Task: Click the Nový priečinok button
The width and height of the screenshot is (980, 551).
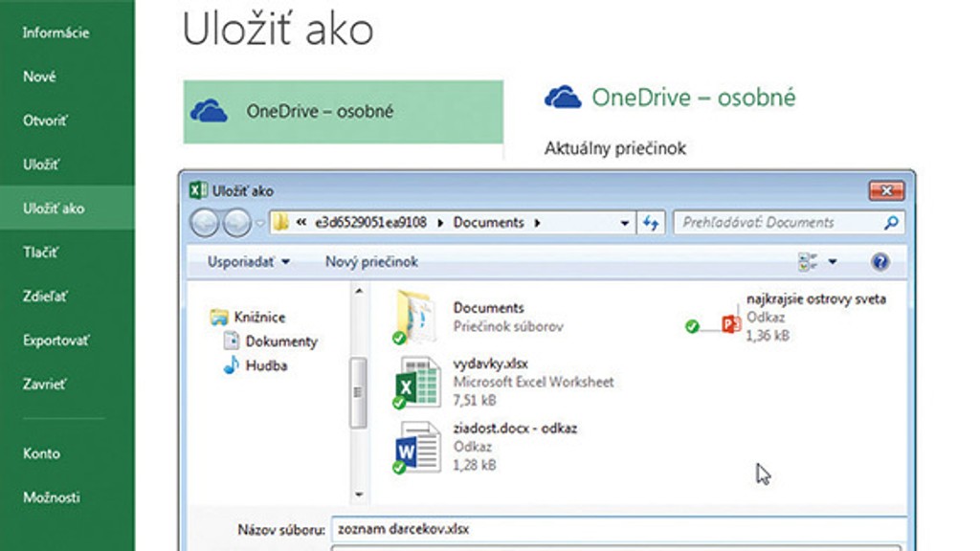Action: tap(371, 262)
